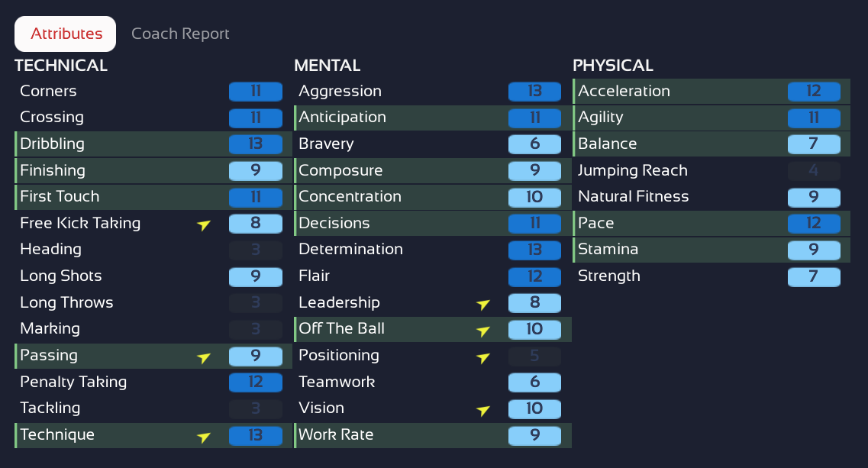
Task: Select the Work Rate attribute row
Action: point(432,434)
